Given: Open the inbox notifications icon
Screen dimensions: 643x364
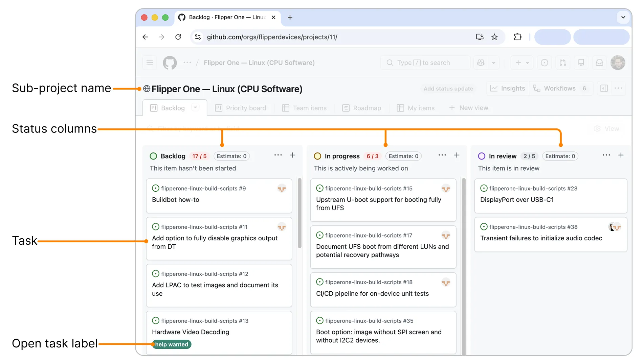Looking at the screenshot, I should 599,63.
